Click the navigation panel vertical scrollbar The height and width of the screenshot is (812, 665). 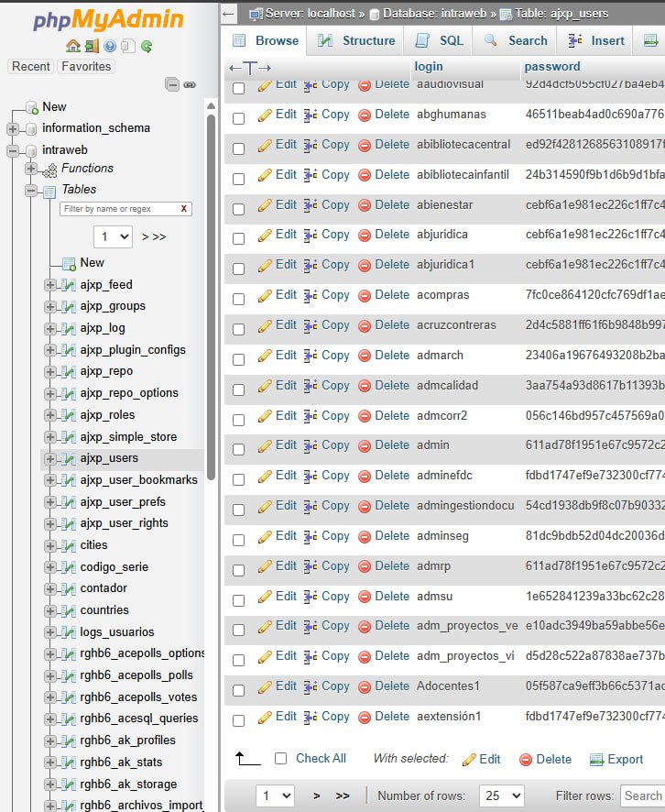pyautogui.click(x=211, y=298)
